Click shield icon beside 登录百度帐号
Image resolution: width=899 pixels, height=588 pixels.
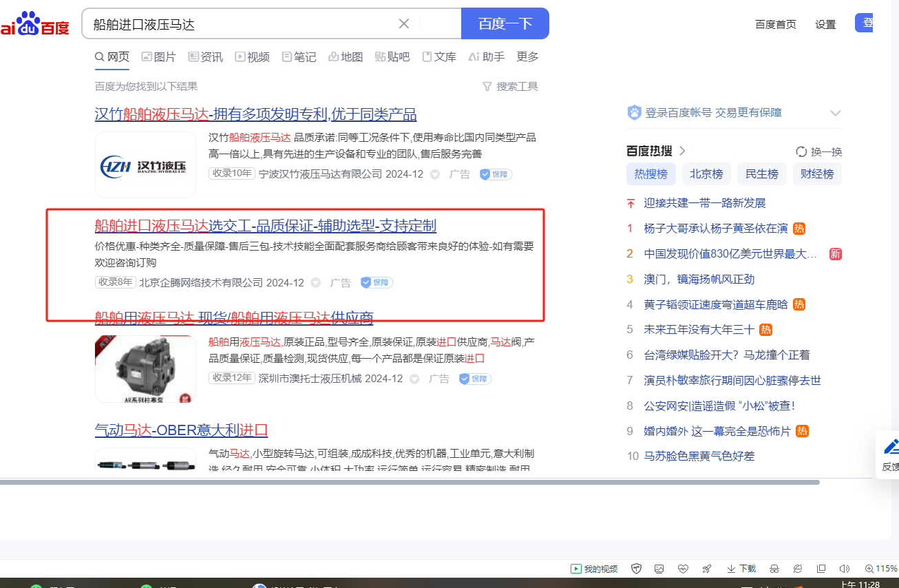tap(634, 113)
